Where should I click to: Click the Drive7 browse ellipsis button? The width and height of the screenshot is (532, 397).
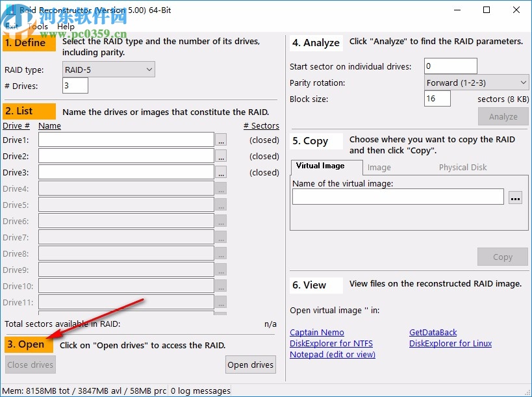[221, 237]
